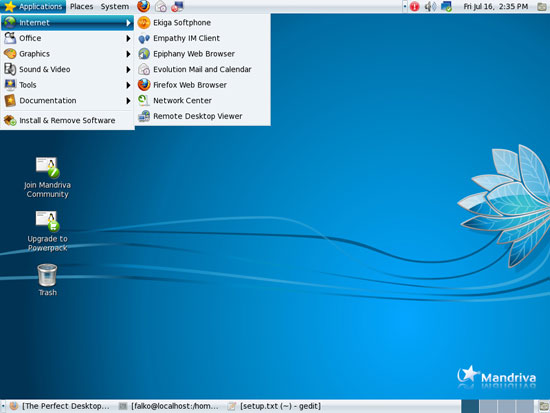Expand the Documentation submenu arrow
Image resolution: width=550 pixels, height=413 pixels.
[128, 100]
